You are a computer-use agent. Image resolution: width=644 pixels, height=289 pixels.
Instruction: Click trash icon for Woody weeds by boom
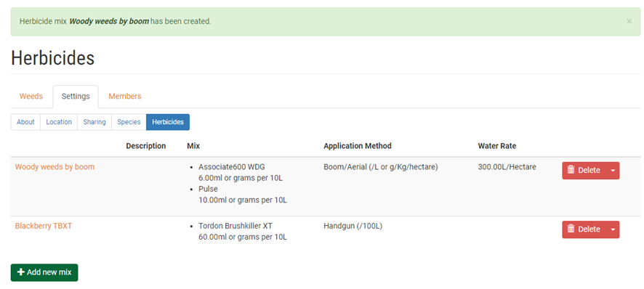pyautogui.click(x=571, y=170)
